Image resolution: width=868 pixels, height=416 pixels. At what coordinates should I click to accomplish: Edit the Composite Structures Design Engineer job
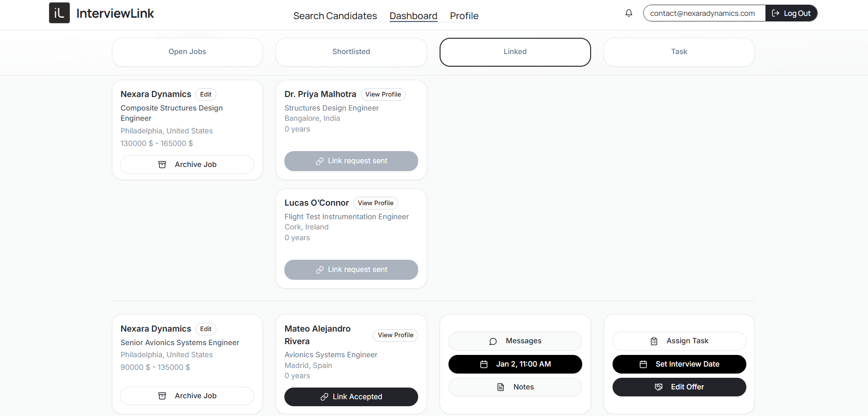[x=206, y=94]
